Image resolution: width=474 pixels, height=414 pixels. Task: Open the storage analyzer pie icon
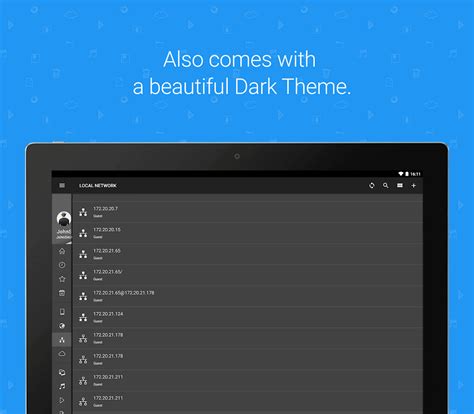[62, 326]
